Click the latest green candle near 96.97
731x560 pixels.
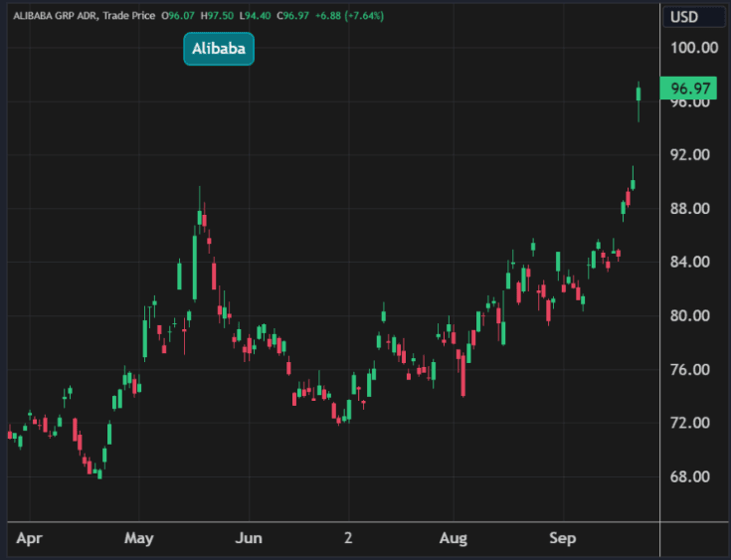[639, 93]
